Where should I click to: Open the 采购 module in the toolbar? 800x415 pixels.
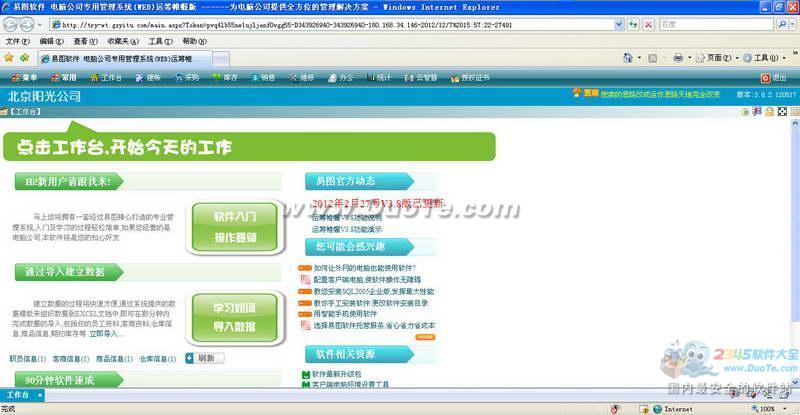pyautogui.click(x=187, y=78)
